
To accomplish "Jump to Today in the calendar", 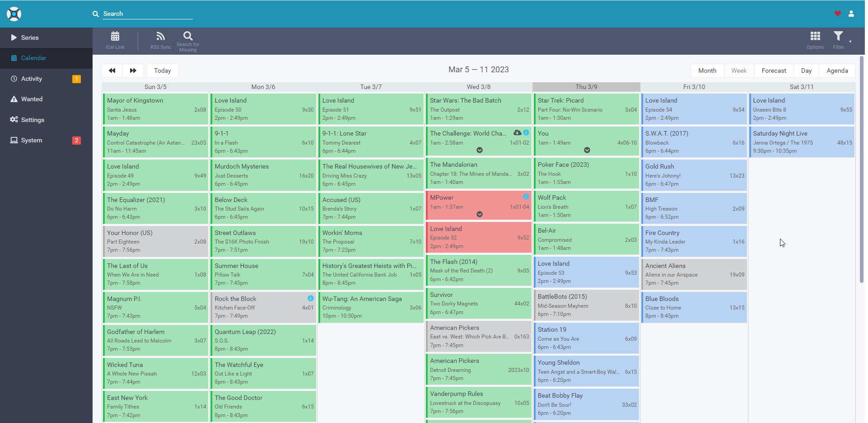I will point(162,70).
